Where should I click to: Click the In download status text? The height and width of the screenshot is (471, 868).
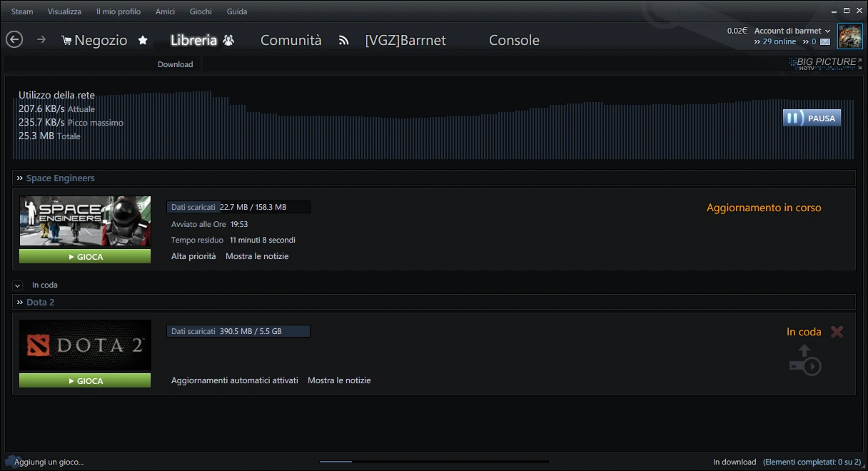tap(735, 462)
